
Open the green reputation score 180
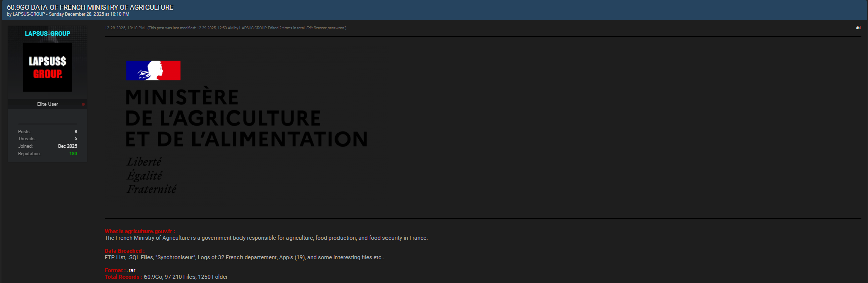coord(73,154)
